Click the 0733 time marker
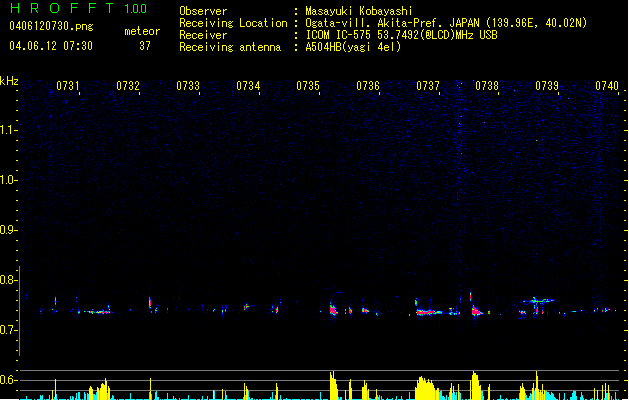Screen dimensions: 629x400 point(188,86)
